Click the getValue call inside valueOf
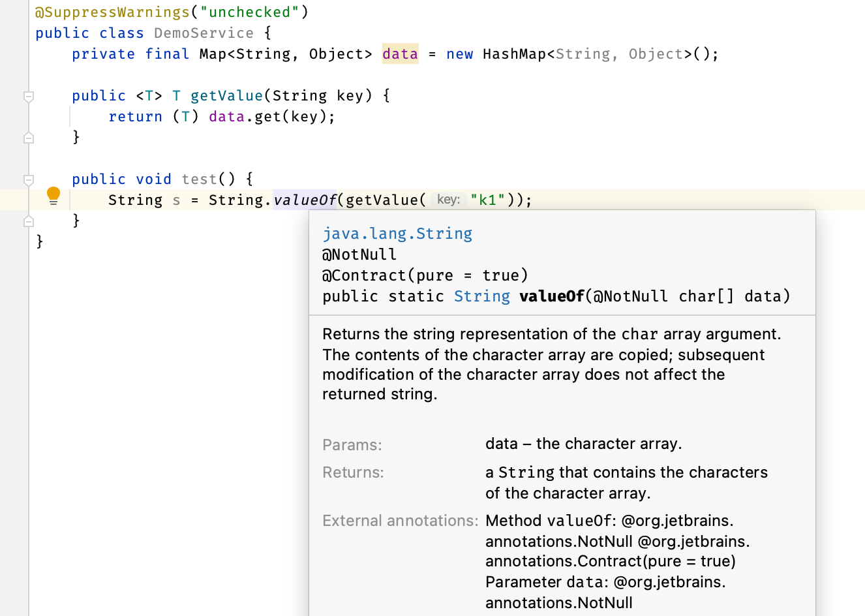 [x=382, y=200]
